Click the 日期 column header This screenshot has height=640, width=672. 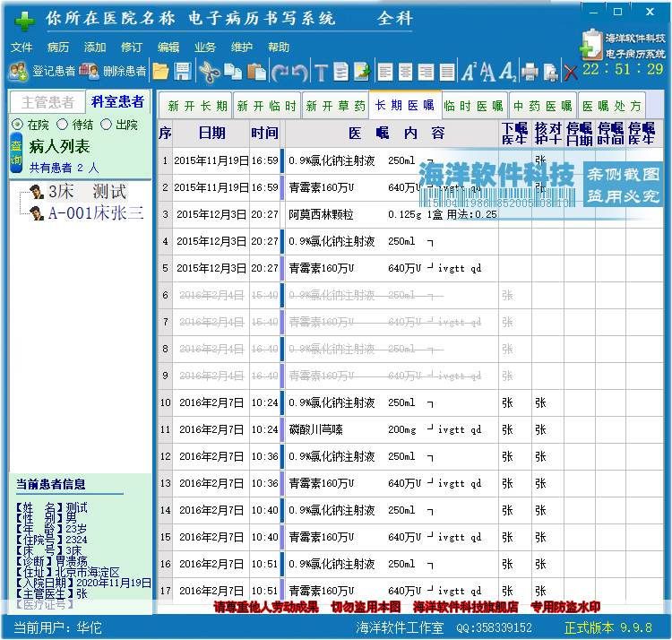211,133
